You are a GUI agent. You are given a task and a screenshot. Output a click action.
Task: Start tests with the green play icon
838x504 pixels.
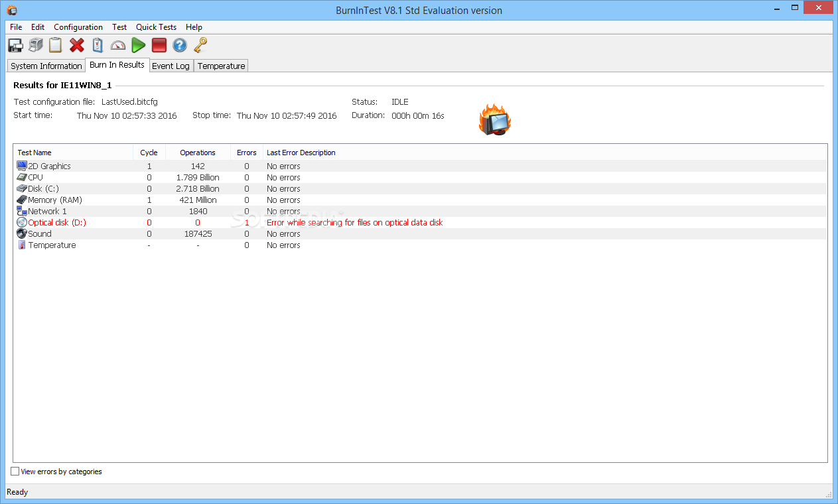(x=138, y=45)
